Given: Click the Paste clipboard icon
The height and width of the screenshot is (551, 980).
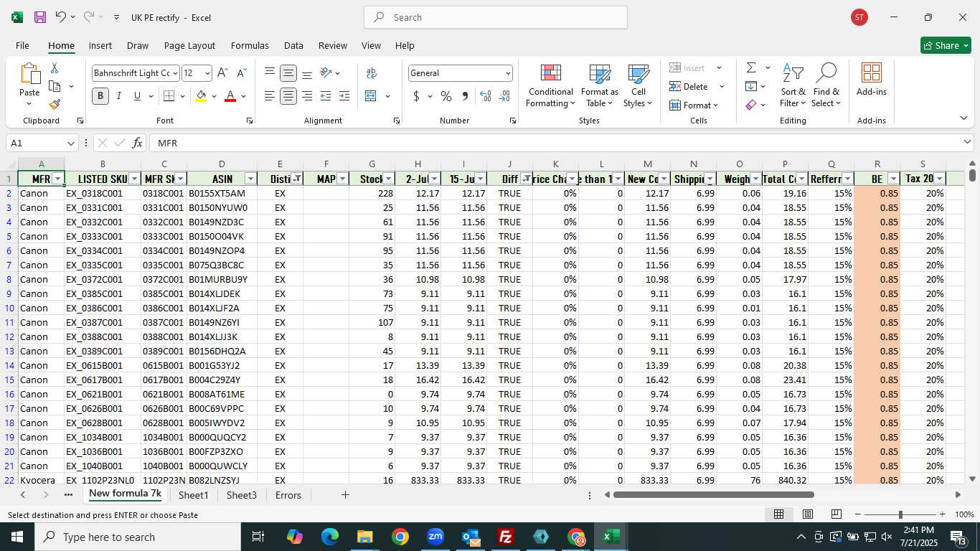Looking at the screenshot, I should (x=29, y=74).
